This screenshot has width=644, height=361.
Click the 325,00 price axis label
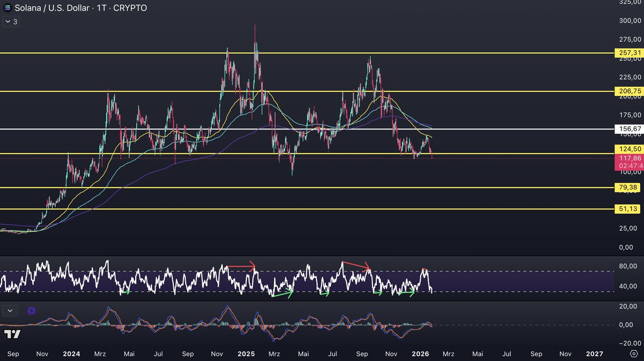point(630,3)
